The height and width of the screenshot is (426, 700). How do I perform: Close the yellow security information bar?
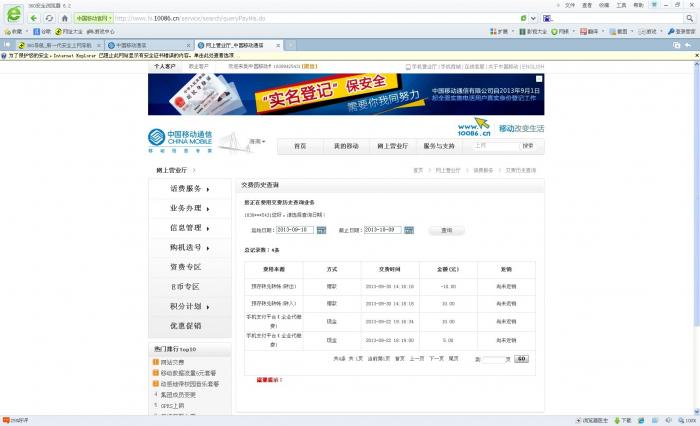coord(697,55)
